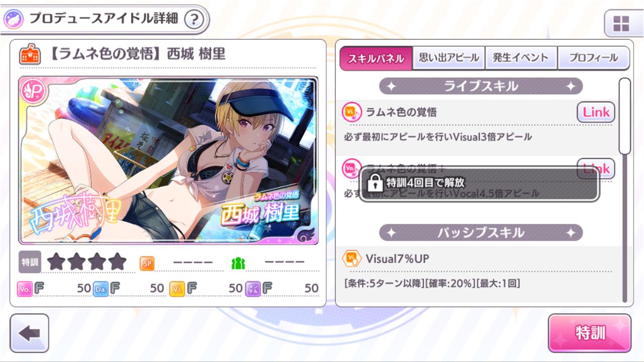644x362 pixels.
Task: Click the help question mark icon
Action: pyautogui.click(x=194, y=19)
